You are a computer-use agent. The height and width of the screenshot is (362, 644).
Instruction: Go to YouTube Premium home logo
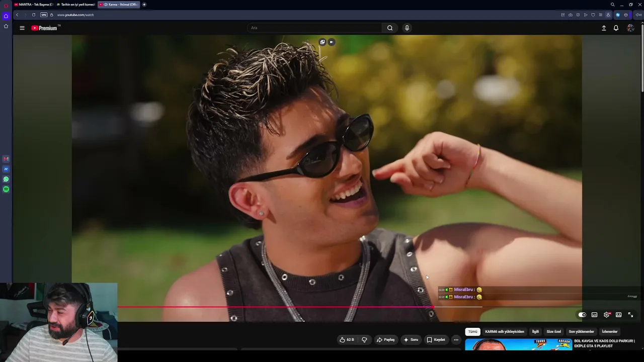pos(44,28)
